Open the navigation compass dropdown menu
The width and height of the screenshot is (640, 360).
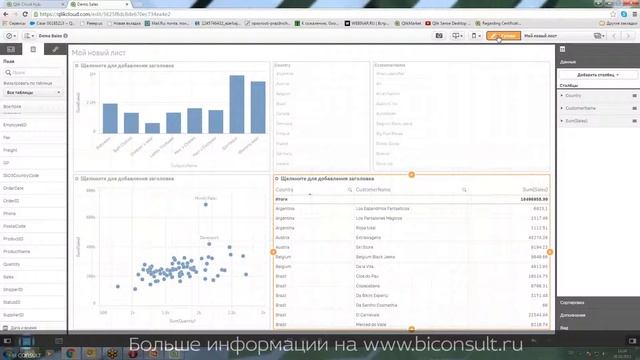click(x=11, y=36)
